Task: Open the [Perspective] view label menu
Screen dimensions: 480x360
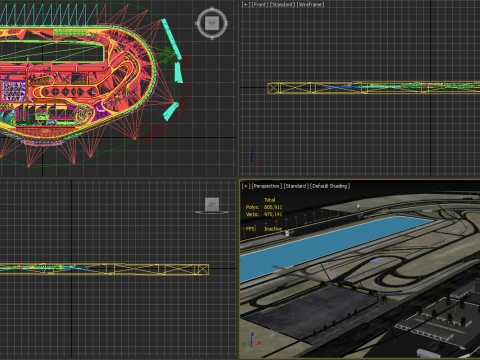Action: point(266,186)
